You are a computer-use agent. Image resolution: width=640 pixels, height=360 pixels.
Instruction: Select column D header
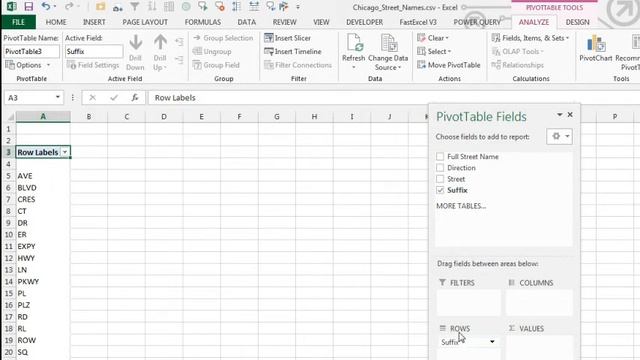coord(164,117)
